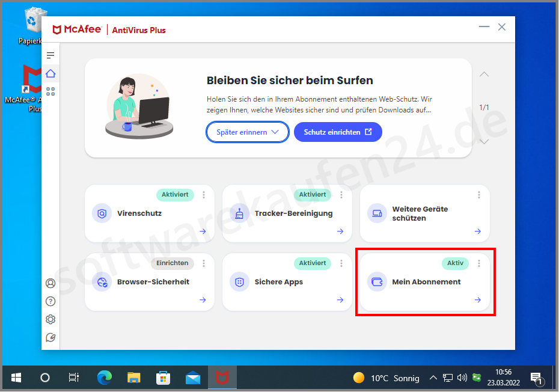Open the Home icon in the sidebar
559x392 pixels.
point(50,73)
